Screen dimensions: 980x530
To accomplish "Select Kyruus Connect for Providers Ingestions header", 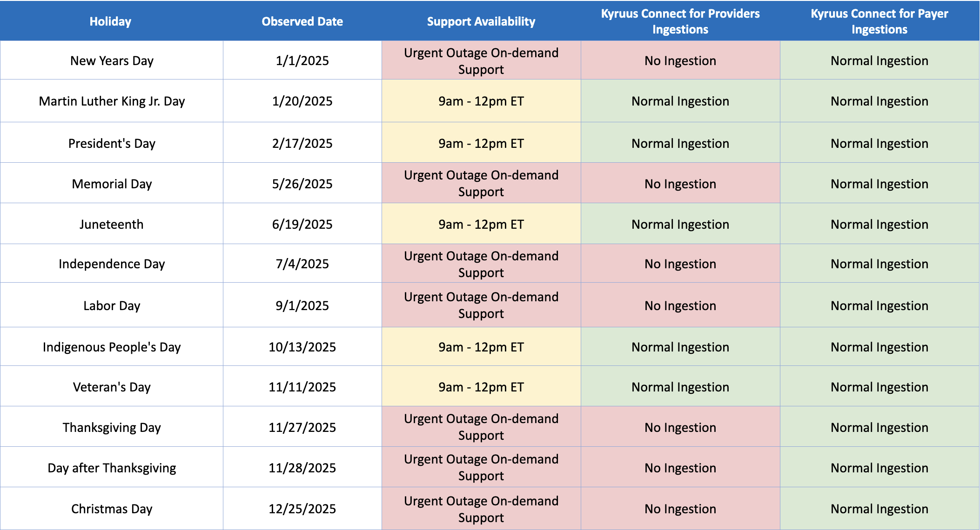I will (680, 21).
